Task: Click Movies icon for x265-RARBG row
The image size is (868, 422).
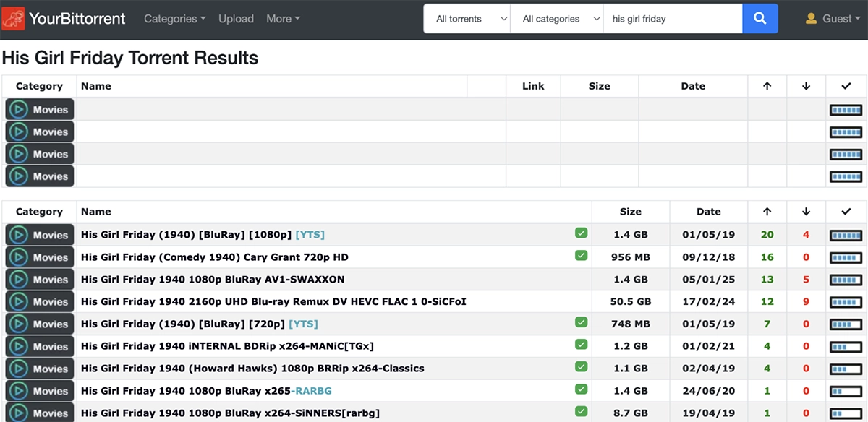Action: click(40, 392)
